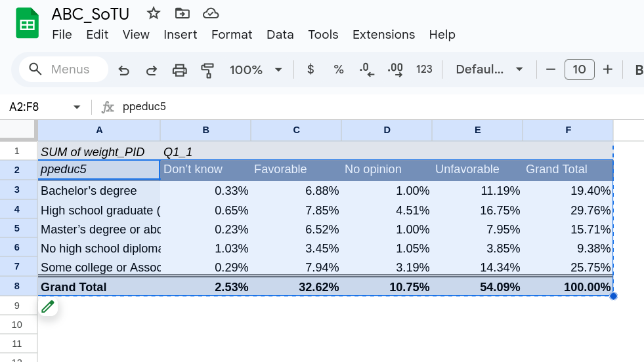The width and height of the screenshot is (644, 362).
Task: Check the cloud save status icon
Action: click(x=211, y=13)
